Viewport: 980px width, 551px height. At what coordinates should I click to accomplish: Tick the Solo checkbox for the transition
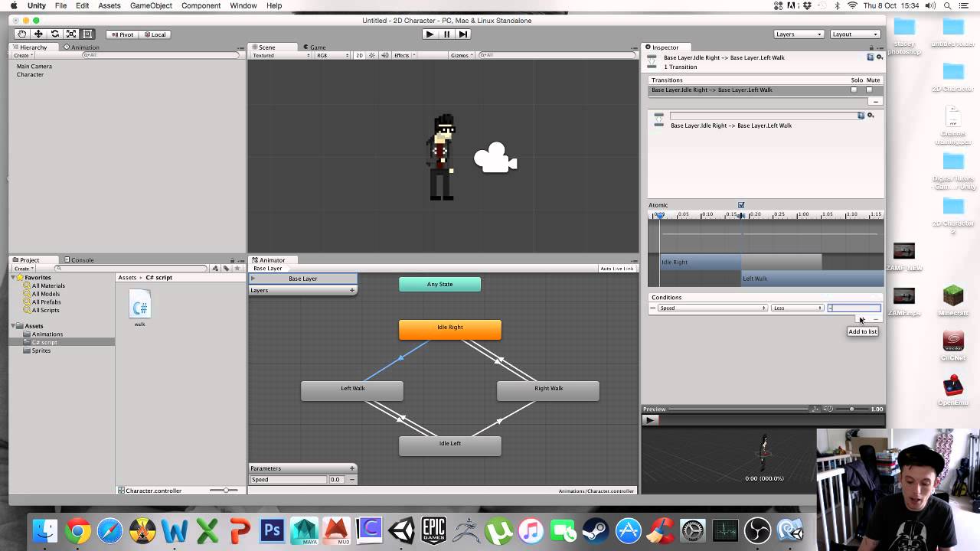(x=854, y=90)
